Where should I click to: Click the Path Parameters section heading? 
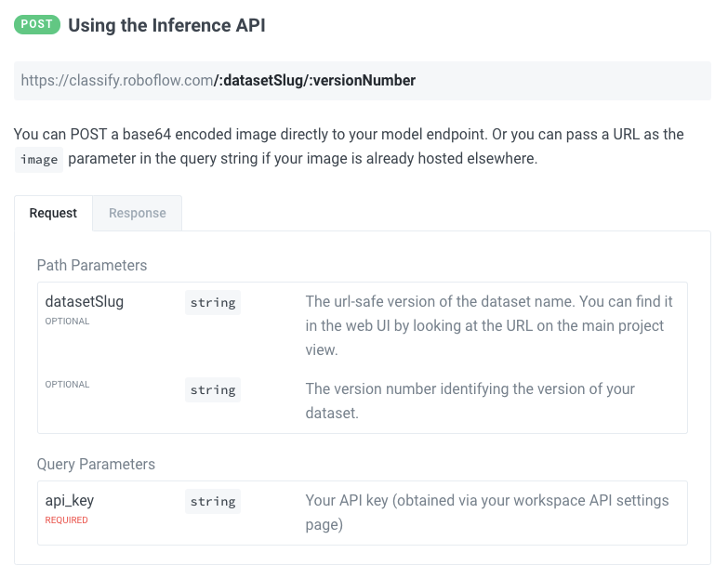click(92, 265)
